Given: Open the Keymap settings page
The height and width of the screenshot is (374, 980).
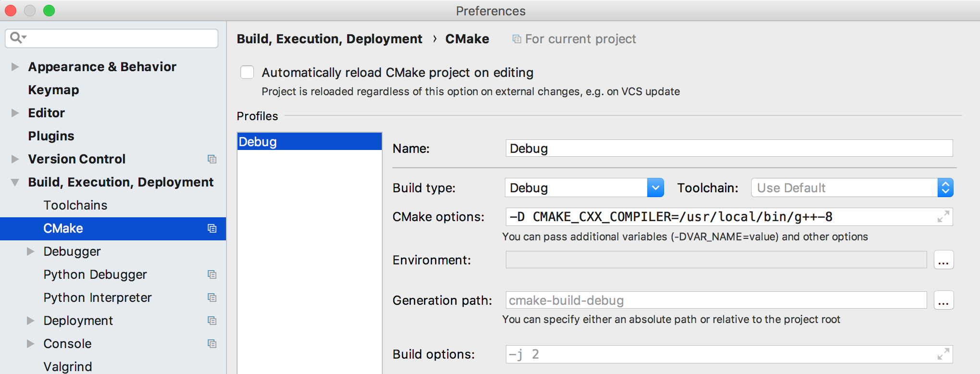Looking at the screenshot, I should tap(53, 90).
